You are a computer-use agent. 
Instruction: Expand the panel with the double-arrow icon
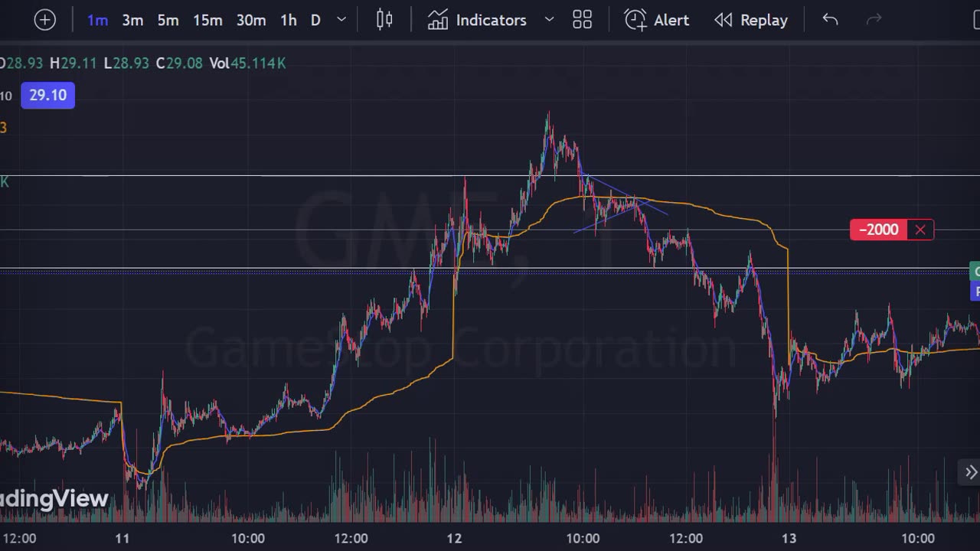970,472
